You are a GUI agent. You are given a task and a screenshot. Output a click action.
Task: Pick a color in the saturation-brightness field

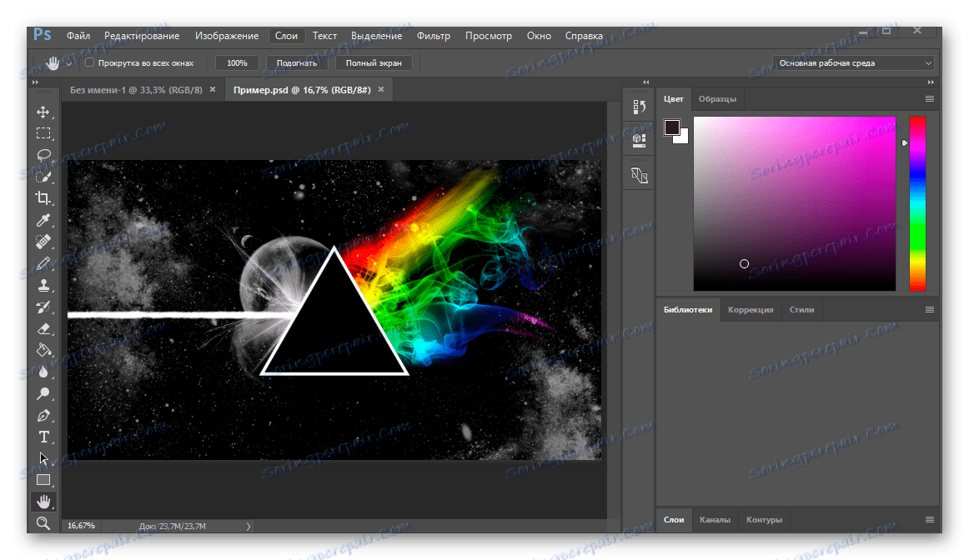pos(794,203)
